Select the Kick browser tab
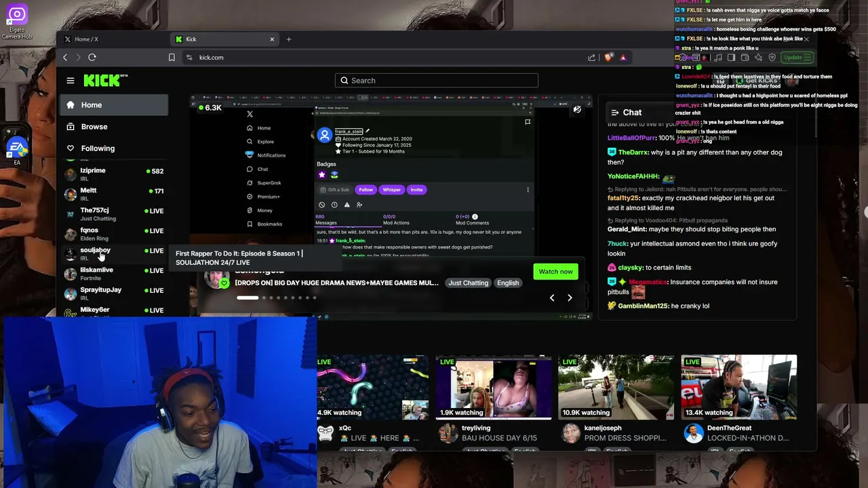 click(226, 39)
